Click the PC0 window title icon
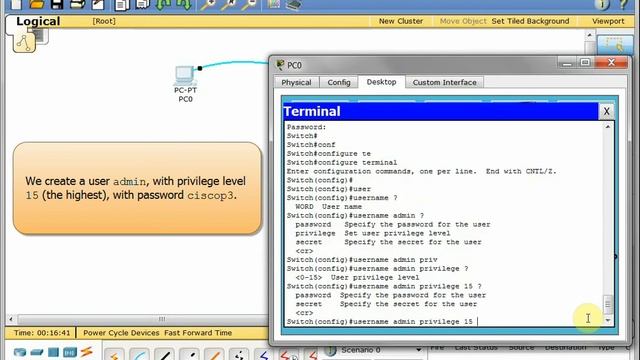 280,65
